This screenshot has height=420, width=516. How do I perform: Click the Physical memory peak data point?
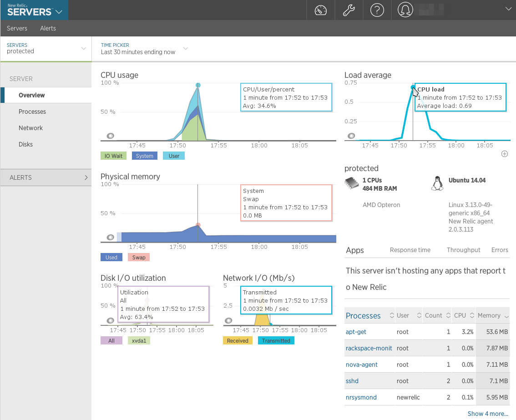coord(198,225)
